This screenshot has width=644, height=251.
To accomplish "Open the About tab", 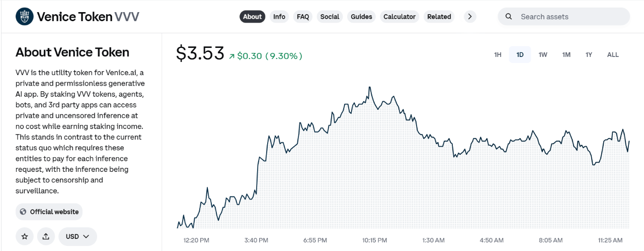I will pyautogui.click(x=252, y=17).
